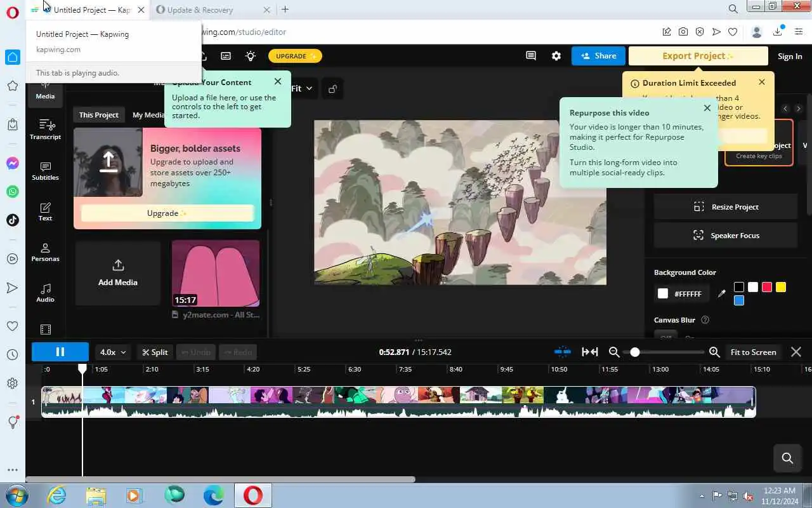Switch to My Media tab
The width and height of the screenshot is (812, 508).
pyautogui.click(x=148, y=115)
